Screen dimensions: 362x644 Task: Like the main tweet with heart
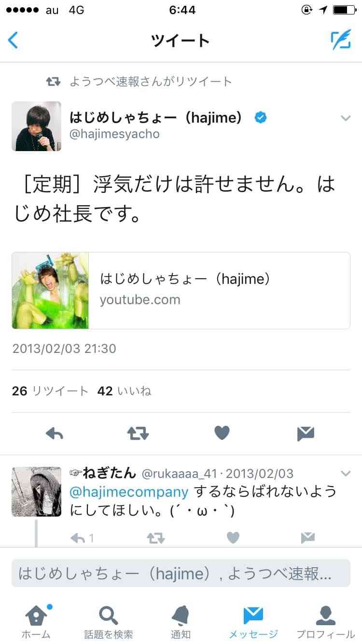tap(222, 434)
